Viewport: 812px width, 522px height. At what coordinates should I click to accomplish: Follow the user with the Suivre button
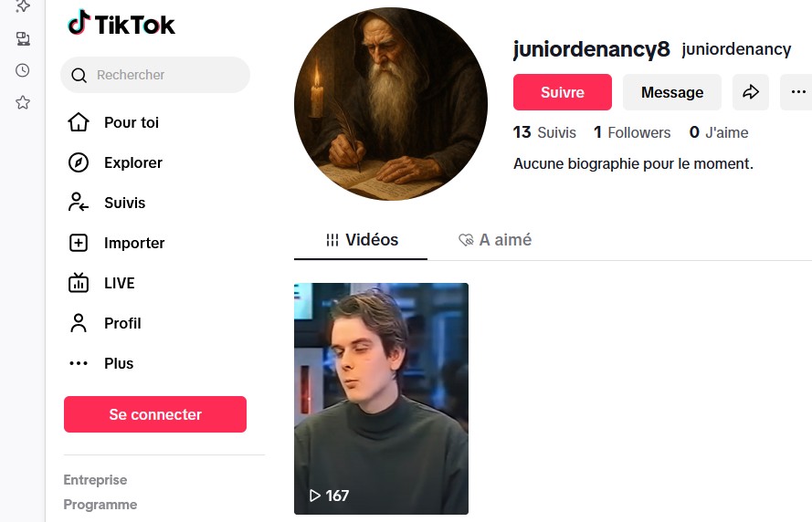tap(563, 92)
